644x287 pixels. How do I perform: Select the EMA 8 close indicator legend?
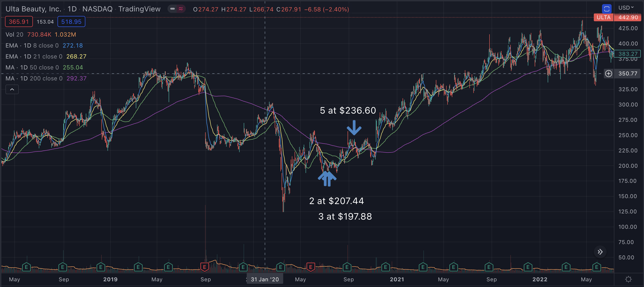click(x=32, y=45)
